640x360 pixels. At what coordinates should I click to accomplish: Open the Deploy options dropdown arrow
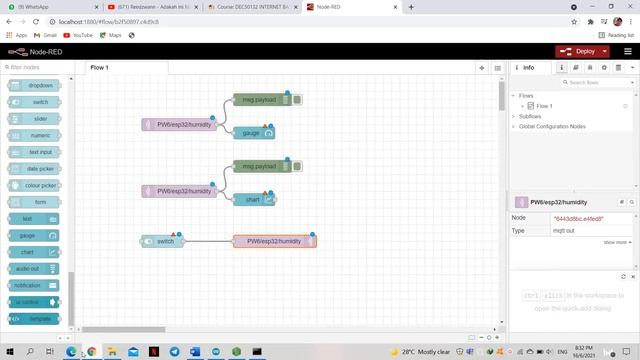click(604, 51)
